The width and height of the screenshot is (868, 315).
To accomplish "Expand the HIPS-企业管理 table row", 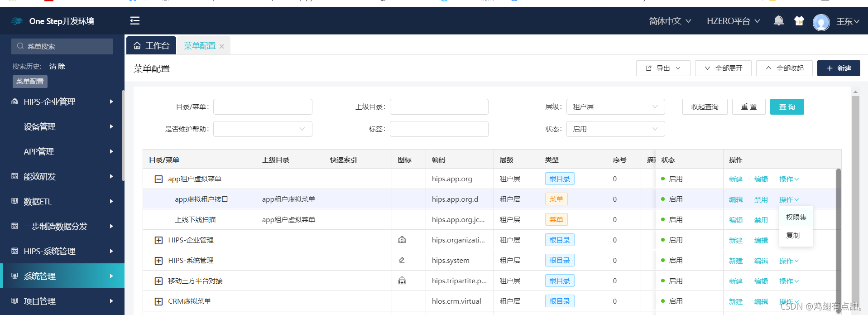I will tap(158, 240).
